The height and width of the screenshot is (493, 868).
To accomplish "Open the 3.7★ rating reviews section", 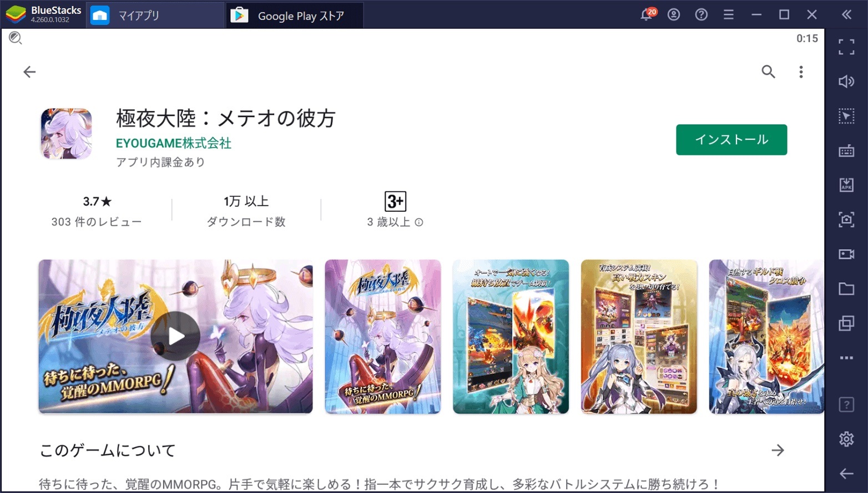I will (97, 201).
